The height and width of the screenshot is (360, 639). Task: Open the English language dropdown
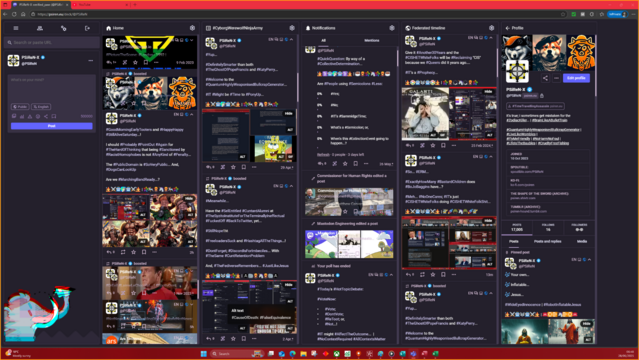point(41,107)
